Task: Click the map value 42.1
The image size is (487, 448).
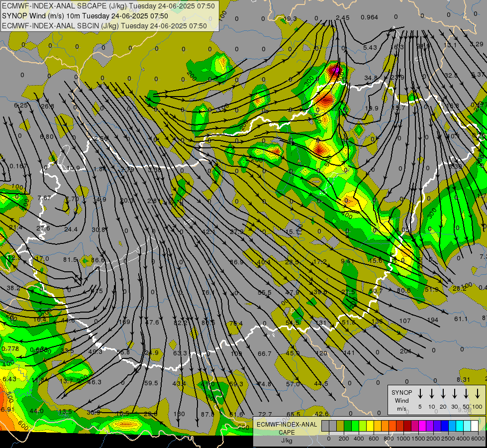Action: (x=209, y=231)
